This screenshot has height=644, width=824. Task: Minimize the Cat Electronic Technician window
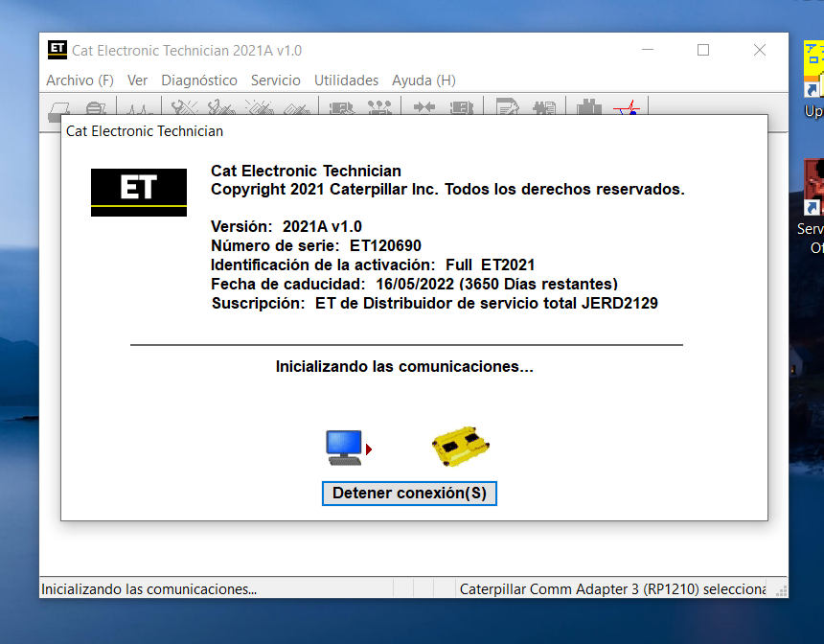click(648, 50)
